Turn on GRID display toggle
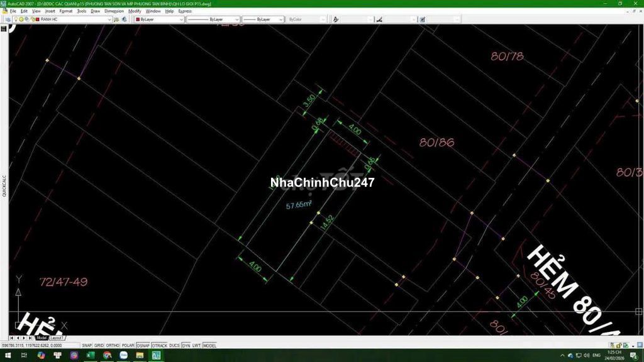 (x=99, y=346)
